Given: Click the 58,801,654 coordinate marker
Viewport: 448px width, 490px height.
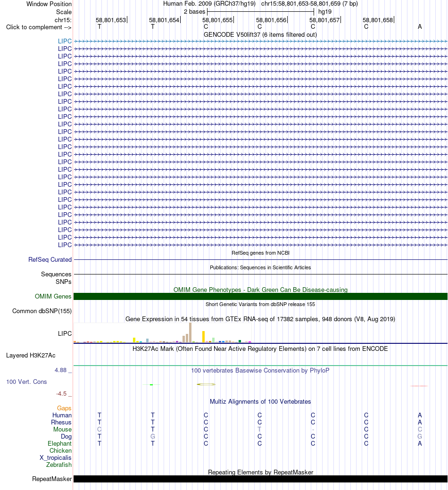Looking at the screenshot, I should point(164,20).
